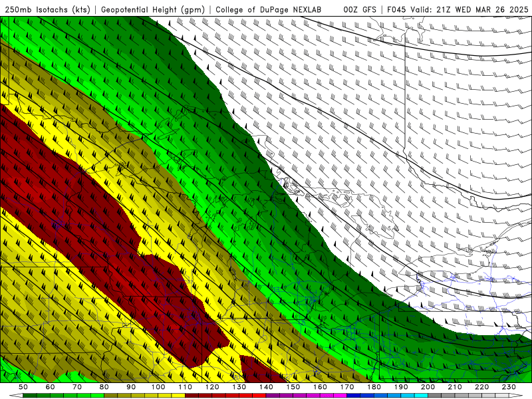Image resolution: width=532 pixels, height=399 pixels.
Task: Click the darkest green swatch below the 50 label
Action: (x=29, y=396)
